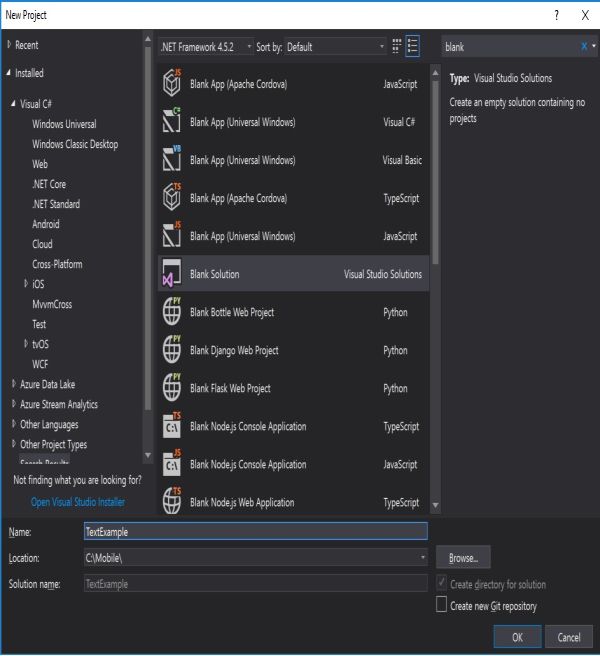The image size is (600, 656).
Task: Open Visual Studio Installer link
Action: click(x=78, y=502)
